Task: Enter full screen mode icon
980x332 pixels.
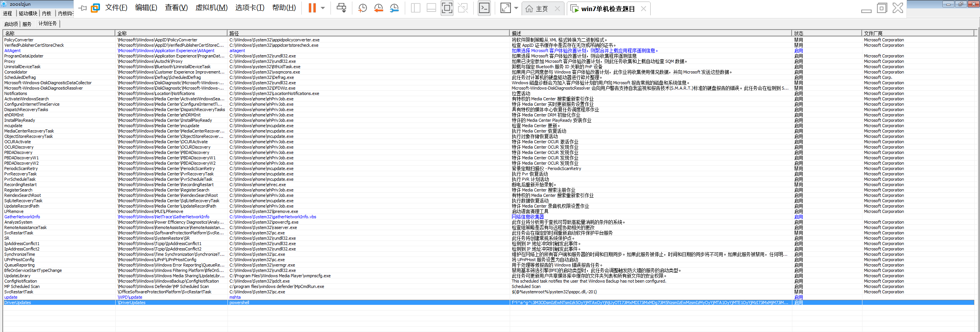Action: 447,8
